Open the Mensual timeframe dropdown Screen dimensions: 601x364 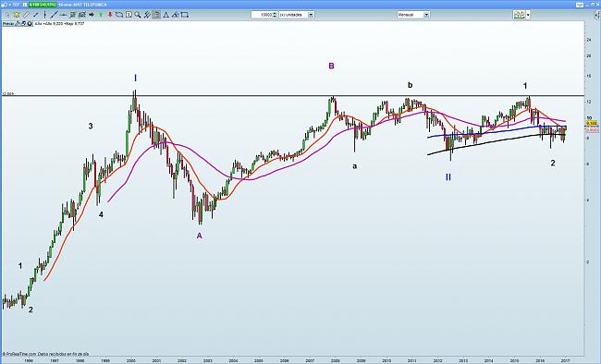pyautogui.click(x=413, y=15)
